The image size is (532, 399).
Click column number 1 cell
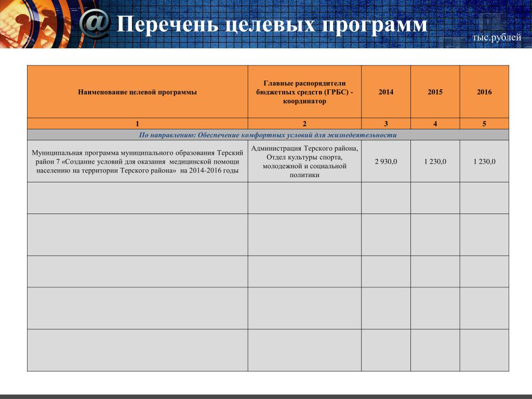(137, 124)
